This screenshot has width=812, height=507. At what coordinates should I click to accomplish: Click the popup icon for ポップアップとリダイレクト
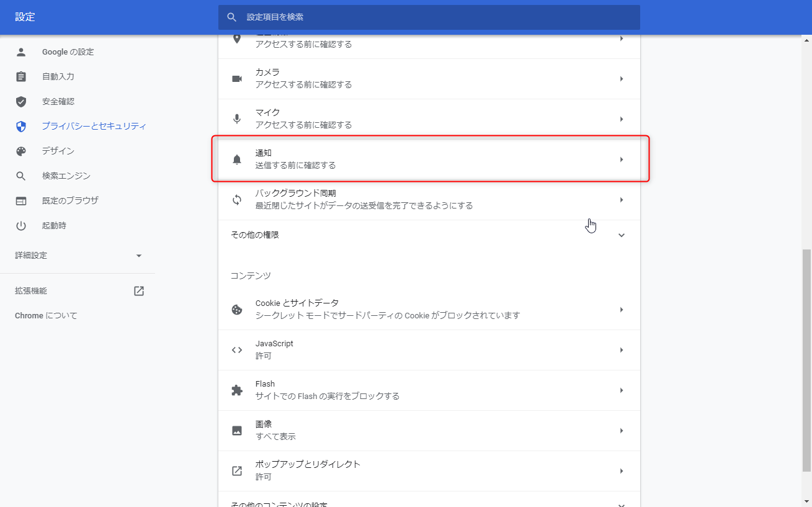(237, 471)
